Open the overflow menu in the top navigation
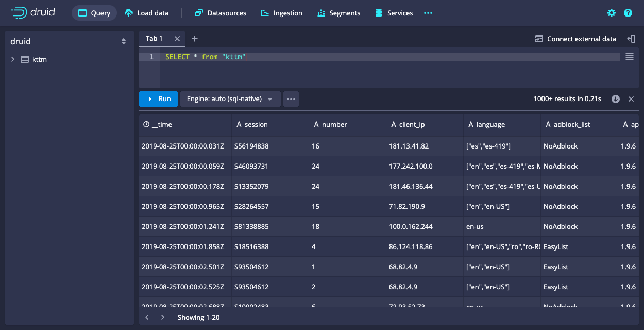 pos(428,13)
